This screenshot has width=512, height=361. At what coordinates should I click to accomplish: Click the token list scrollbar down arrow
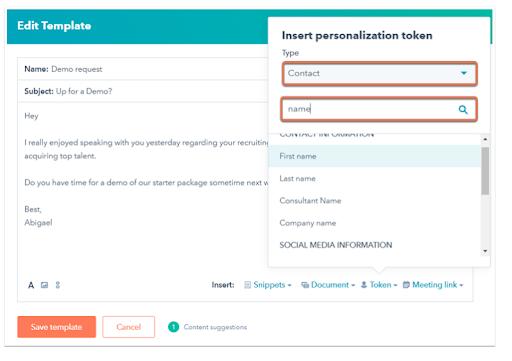tap(485, 251)
